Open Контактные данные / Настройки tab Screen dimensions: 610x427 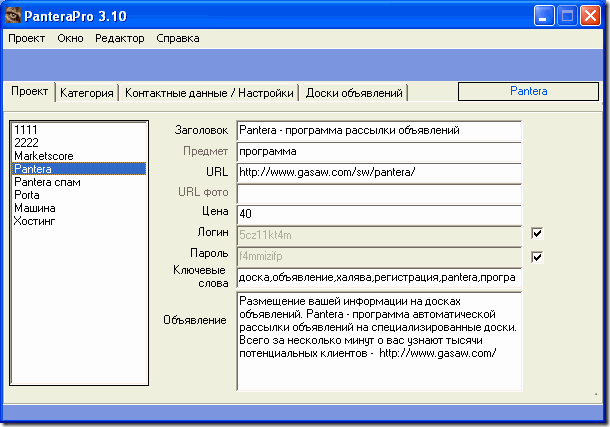click(x=209, y=93)
